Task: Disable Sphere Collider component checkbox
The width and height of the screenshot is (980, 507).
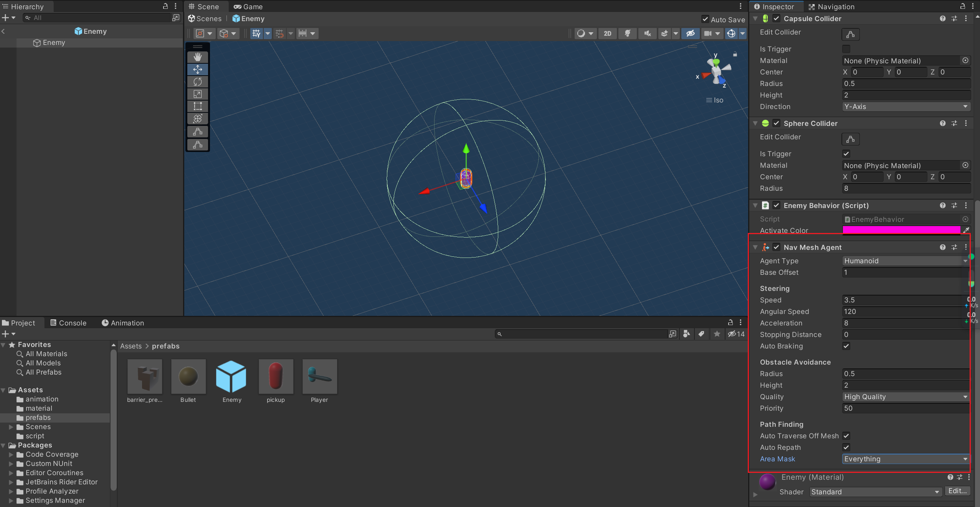Action: pyautogui.click(x=777, y=123)
